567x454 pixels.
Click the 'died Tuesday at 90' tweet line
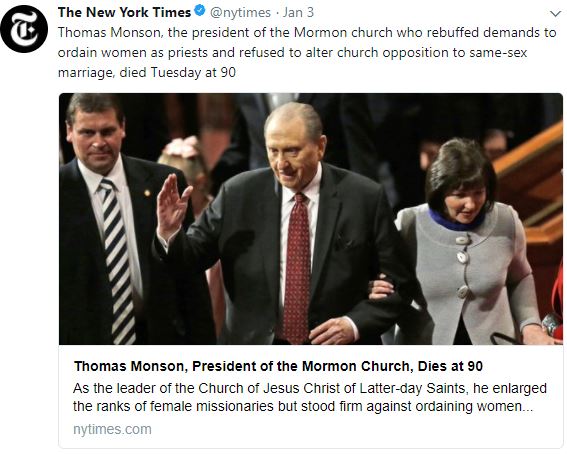(x=146, y=73)
